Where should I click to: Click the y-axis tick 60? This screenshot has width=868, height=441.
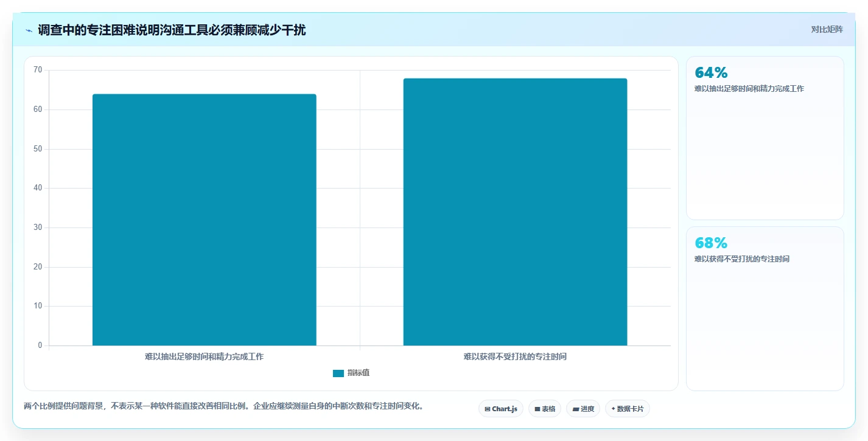(x=38, y=109)
